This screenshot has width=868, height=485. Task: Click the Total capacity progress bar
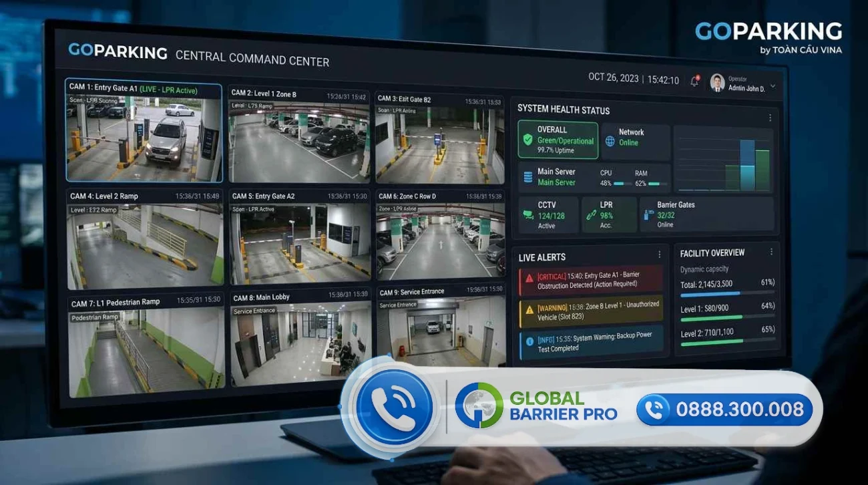point(727,293)
